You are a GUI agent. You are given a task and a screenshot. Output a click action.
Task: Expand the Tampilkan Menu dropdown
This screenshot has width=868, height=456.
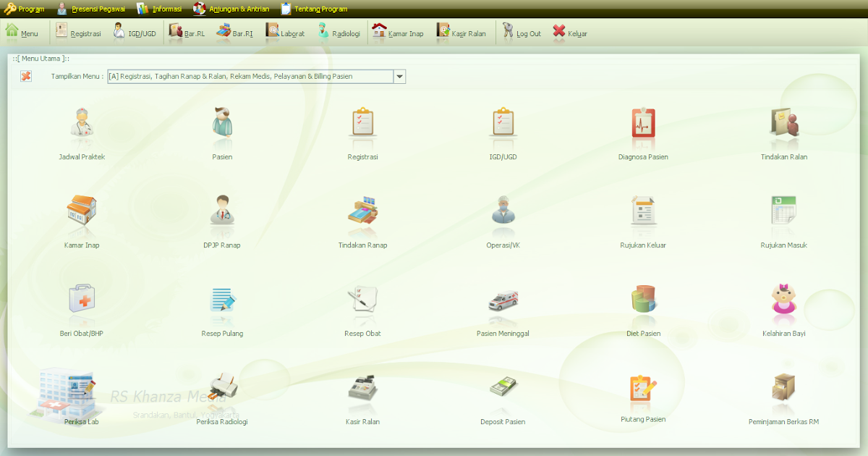coord(399,76)
